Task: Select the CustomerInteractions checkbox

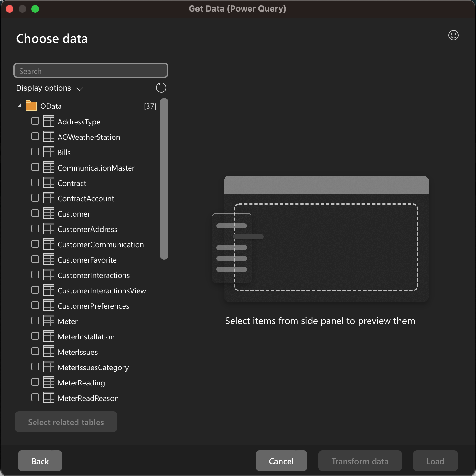Action: click(x=35, y=274)
